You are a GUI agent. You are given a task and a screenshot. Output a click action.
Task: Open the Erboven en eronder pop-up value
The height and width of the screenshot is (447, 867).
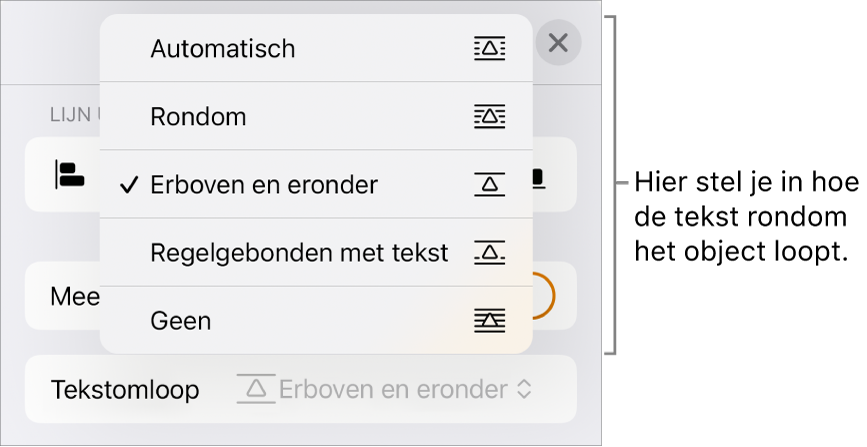[x=393, y=390]
